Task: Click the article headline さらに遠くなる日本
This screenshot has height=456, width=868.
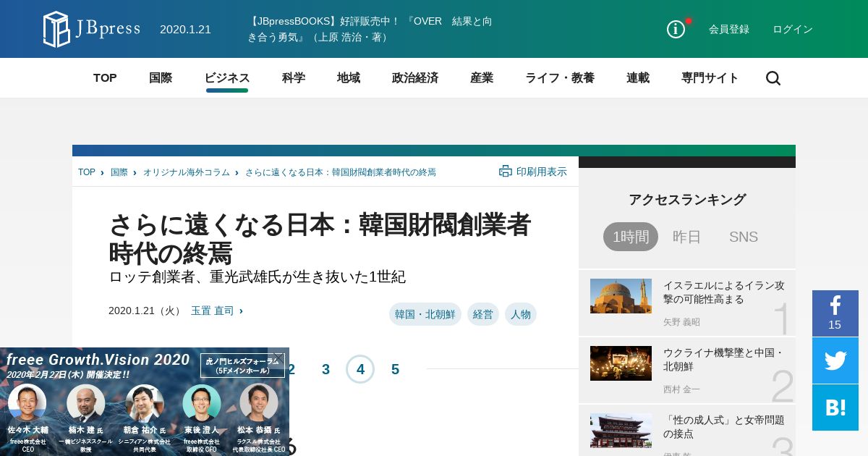Action: coord(320,239)
